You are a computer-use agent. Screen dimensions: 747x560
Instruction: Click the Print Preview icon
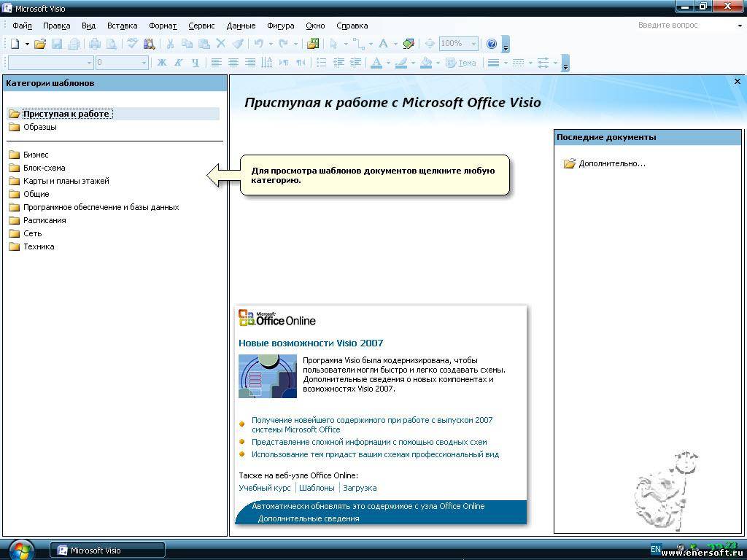(x=112, y=44)
